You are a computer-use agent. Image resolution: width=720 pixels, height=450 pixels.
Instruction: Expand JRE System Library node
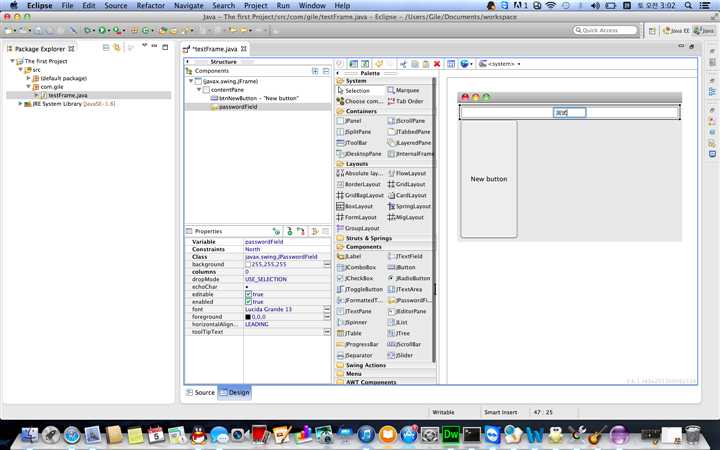[20, 104]
